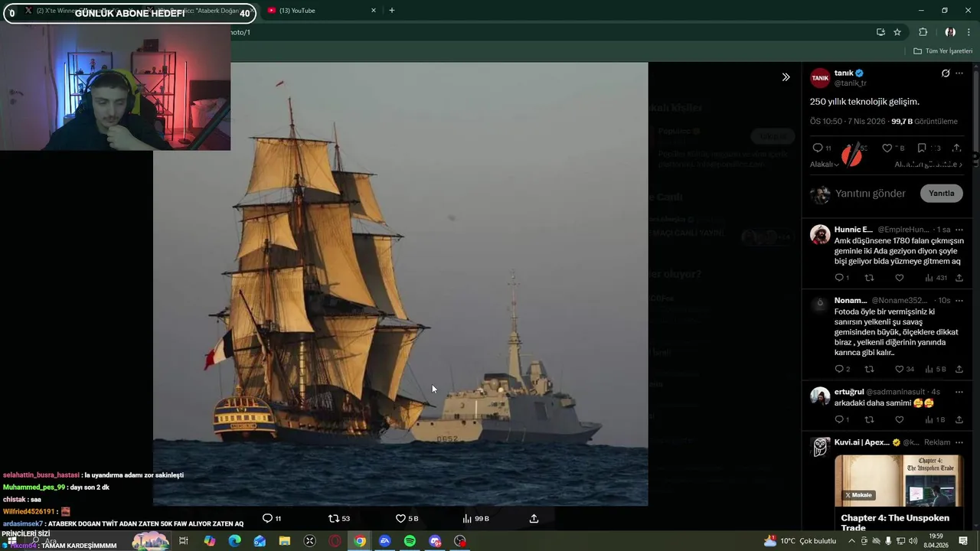
Task: Open clock showing 19:59 8.04.2026
Action: pos(936,541)
